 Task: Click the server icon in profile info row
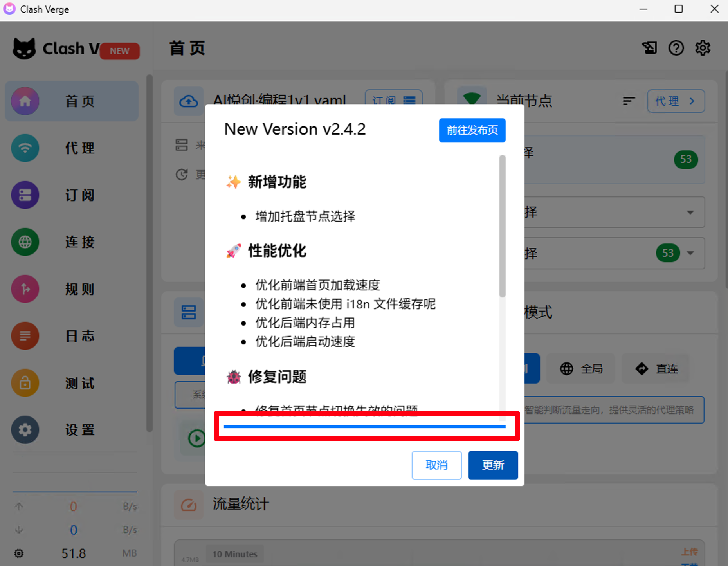tap(182, 145)
